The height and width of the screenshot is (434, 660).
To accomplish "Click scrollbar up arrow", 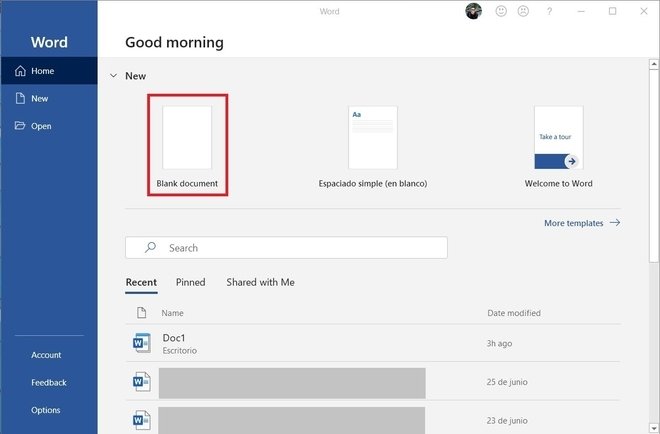I will pos(654,64).
